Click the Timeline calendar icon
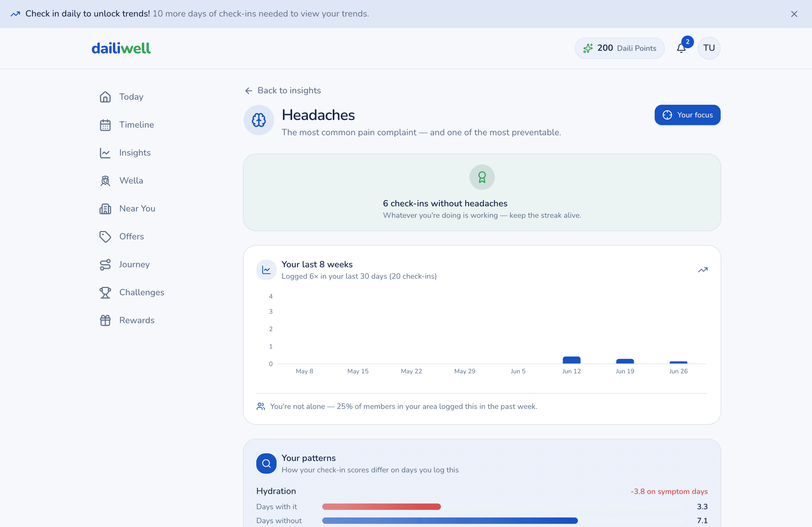 tap(105, 125)
